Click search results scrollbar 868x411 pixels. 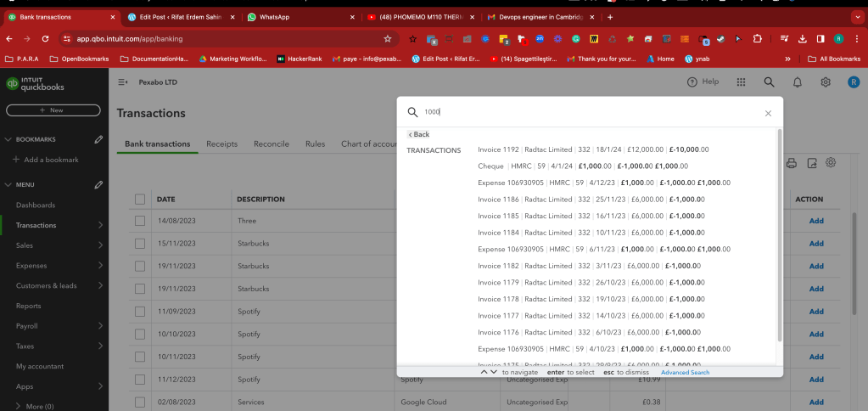pyautogui.click(x=780, y=235)
